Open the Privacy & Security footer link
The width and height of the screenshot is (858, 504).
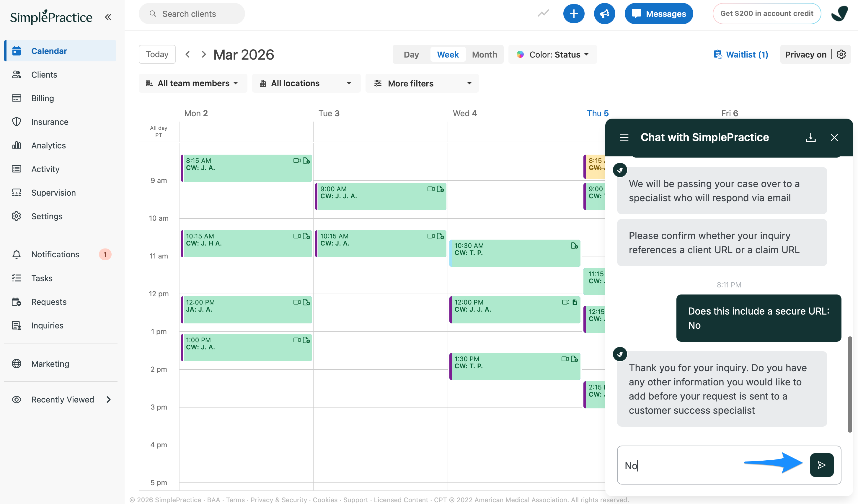click(x=278, y=500)
